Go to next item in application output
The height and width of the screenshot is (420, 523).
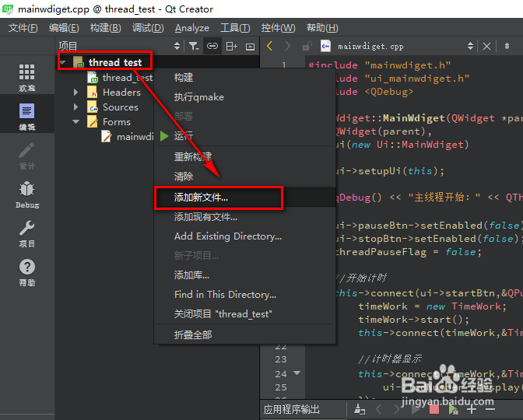pos(396,409)
